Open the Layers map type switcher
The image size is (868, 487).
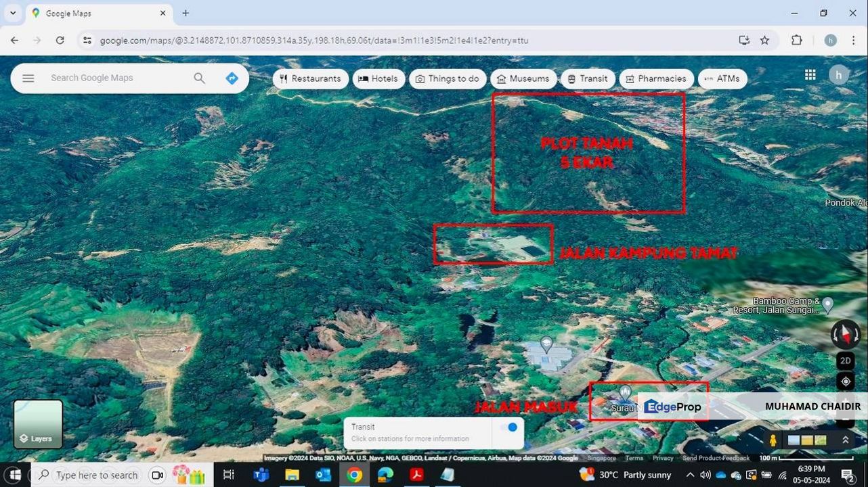click(x=39, y=424)
